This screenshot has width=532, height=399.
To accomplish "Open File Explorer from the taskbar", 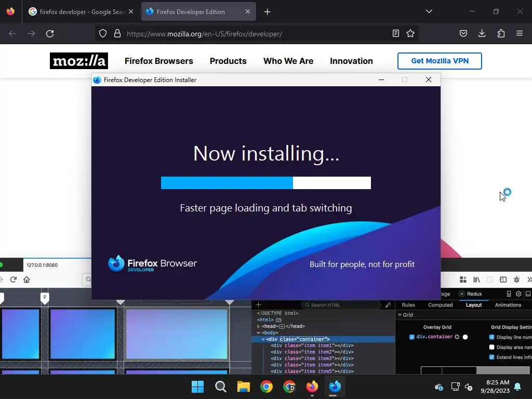I will pos(243,387).
